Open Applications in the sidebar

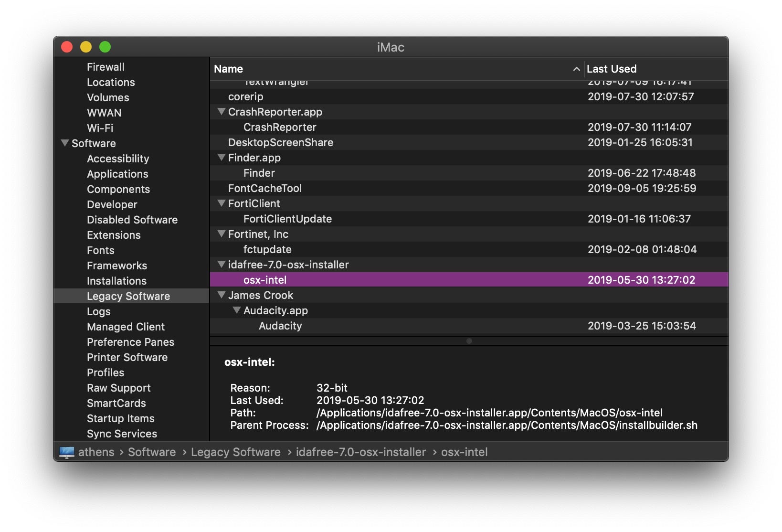point(117,174)
